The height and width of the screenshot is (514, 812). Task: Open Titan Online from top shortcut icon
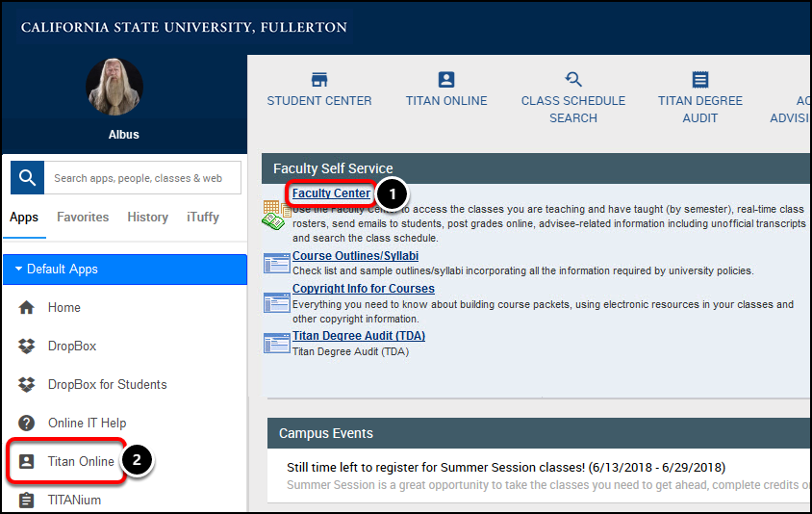coord(445,79)
